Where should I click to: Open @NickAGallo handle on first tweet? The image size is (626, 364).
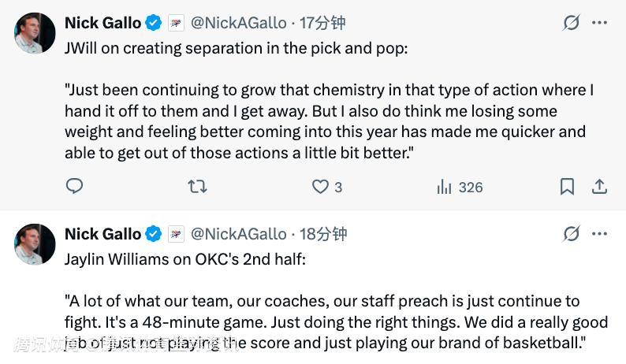point(239,24)
